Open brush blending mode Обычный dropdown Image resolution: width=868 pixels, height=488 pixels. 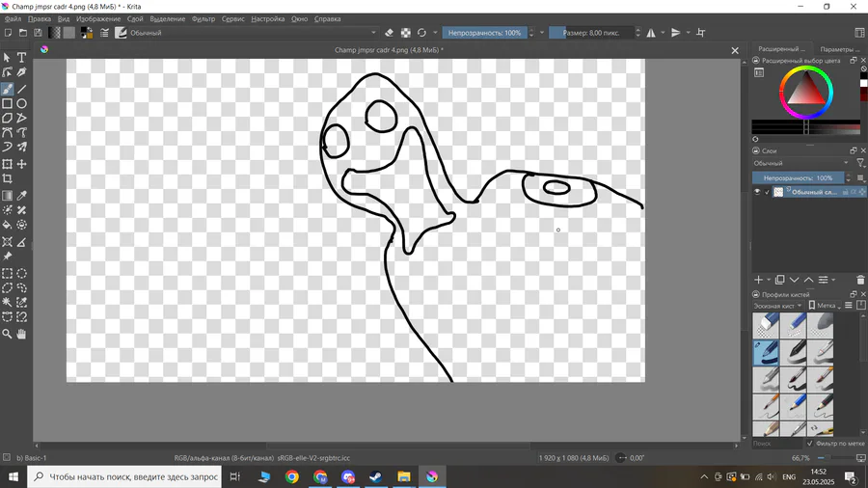click(x=253, y=33)
